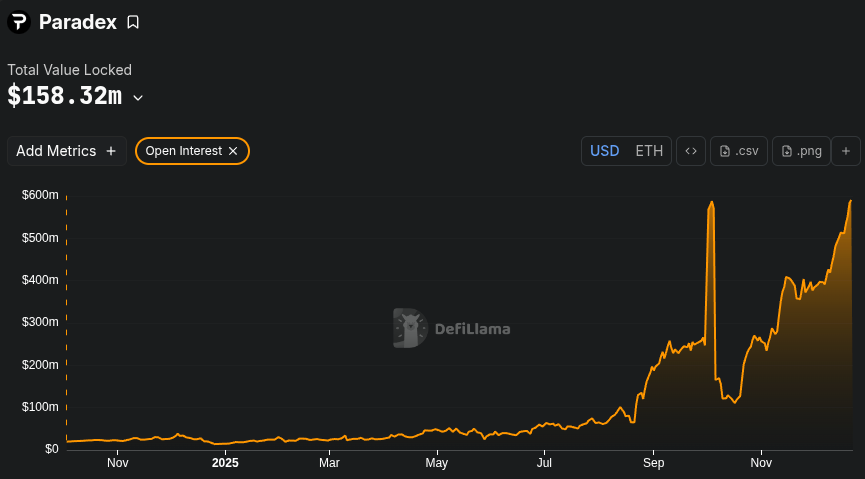The image size is (865, 479).
Task: Download chart data as .csv
Action: pyautogui.click(x=739, y=151)
